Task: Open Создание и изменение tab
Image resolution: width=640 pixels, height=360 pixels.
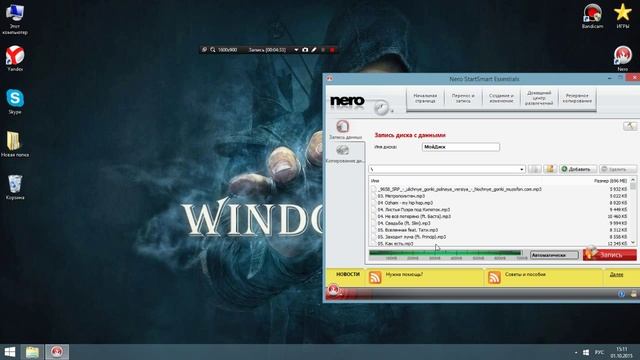Action: (x=501, y=98)
